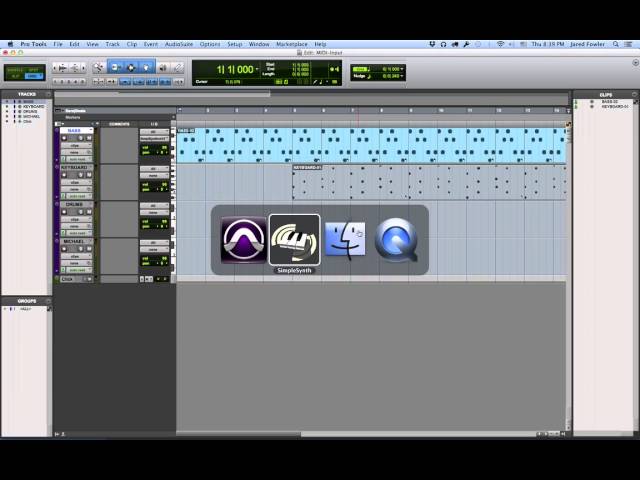Screen dimensions: 640x480
Task: Select the Scrubber speaker tool
Action: (163, 68)
